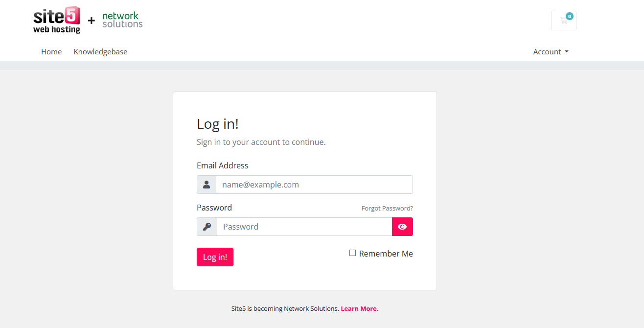Screen dimensions: 644x328
Task: Click the key icon beside password field
Action: point(207,227)
